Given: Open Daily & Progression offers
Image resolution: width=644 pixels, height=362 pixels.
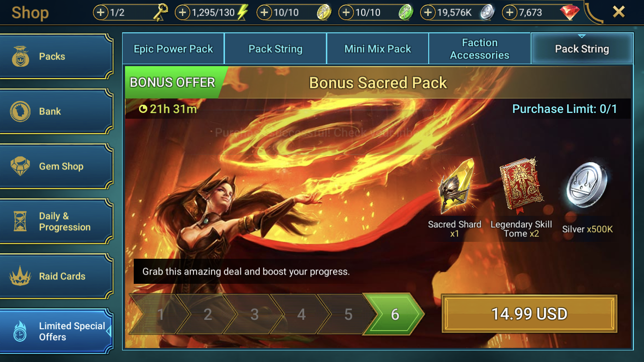Looking at the screenshot, I should (x=56, y=222).
